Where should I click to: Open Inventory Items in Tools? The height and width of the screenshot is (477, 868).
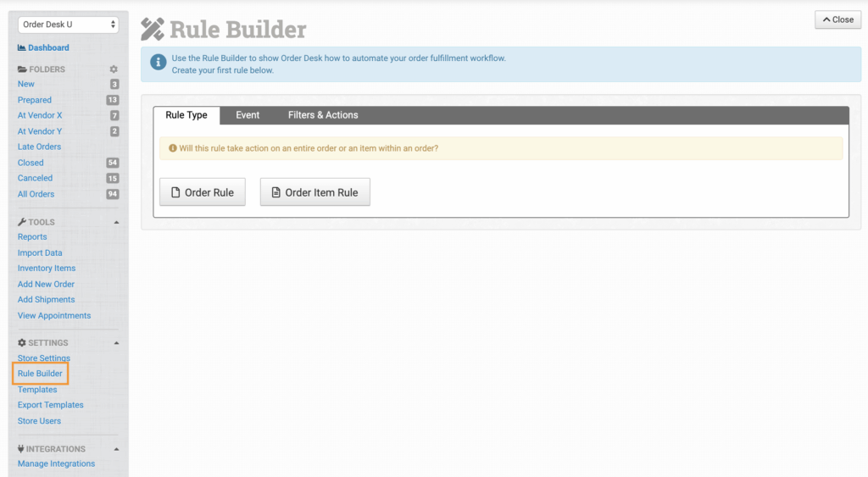click(x=47, y=269)
